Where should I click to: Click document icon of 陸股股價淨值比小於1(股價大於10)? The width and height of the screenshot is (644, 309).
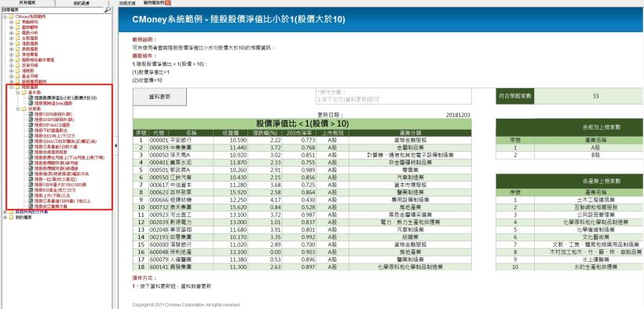coord(31,98)
